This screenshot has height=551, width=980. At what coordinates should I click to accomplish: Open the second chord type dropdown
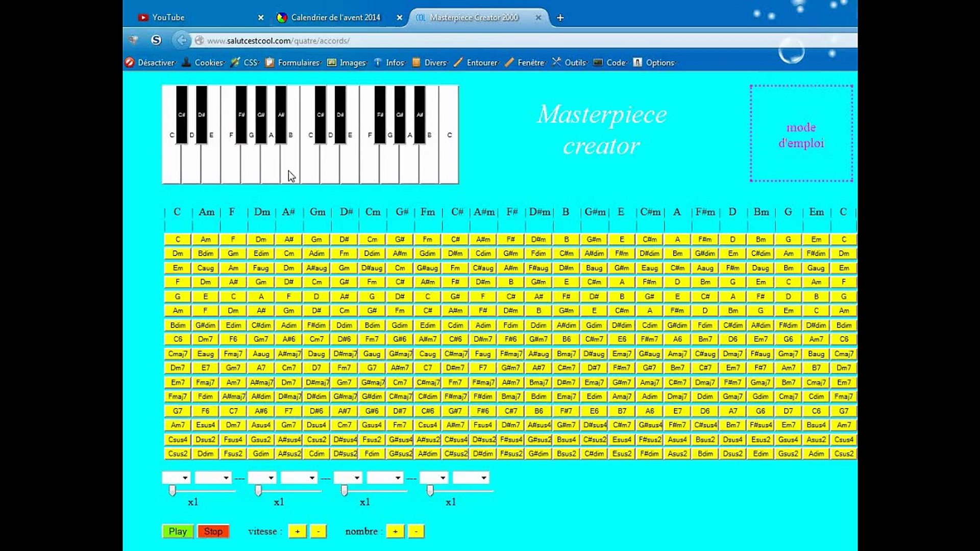pos(299,478)
